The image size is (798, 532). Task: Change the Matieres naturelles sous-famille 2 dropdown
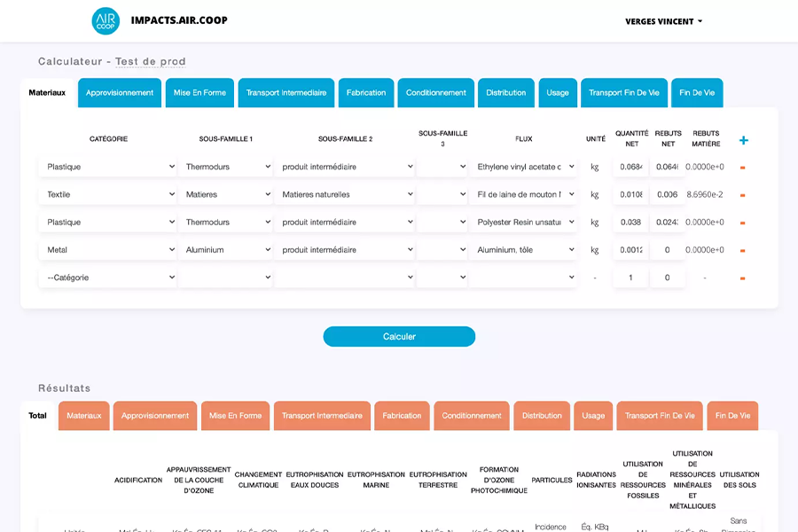(x=344, y=194)
